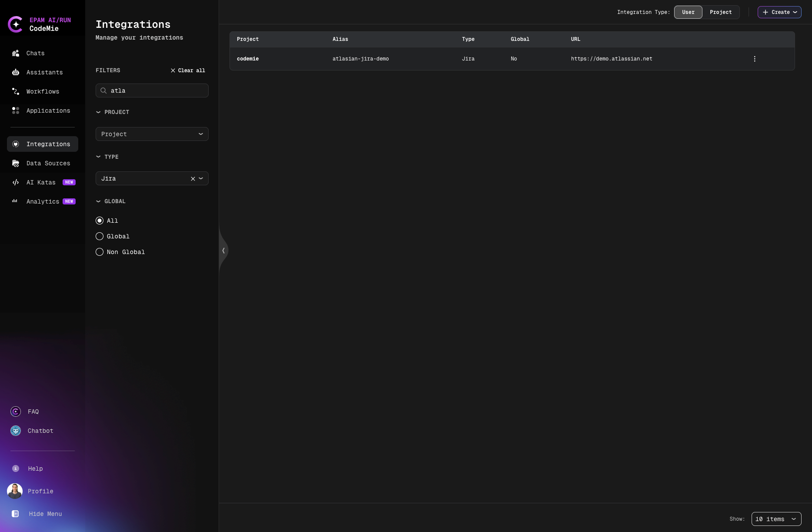Open the codemie row actions menu
Image resolution: width=812 pixels, height=532 pixels.
[x=755, y=59]
